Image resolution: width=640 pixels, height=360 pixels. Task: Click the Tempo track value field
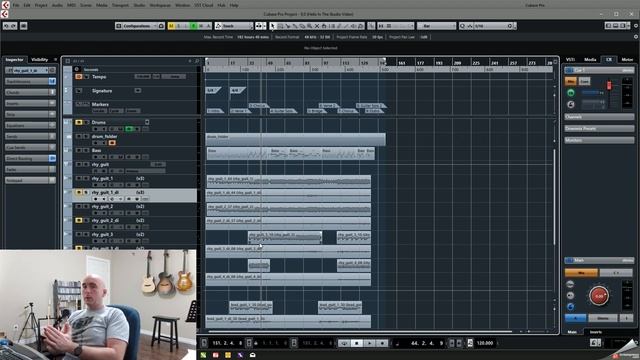coord(143,77)
